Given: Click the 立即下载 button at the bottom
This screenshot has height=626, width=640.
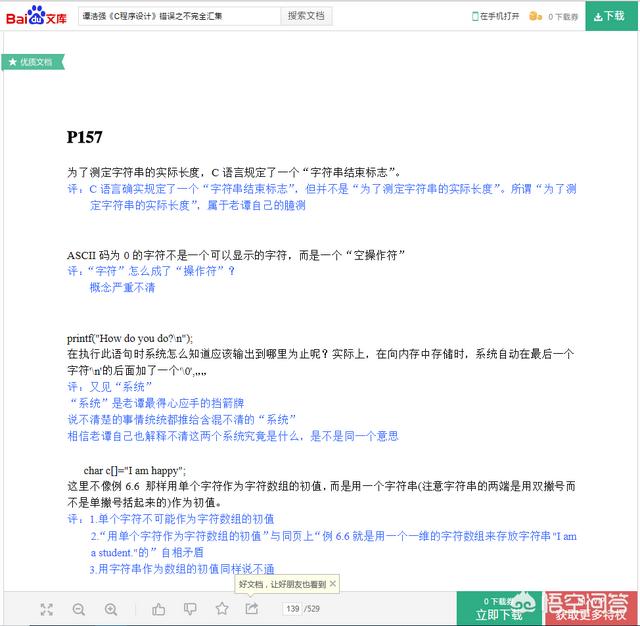Looking at the screenshot, I should 499,614.
